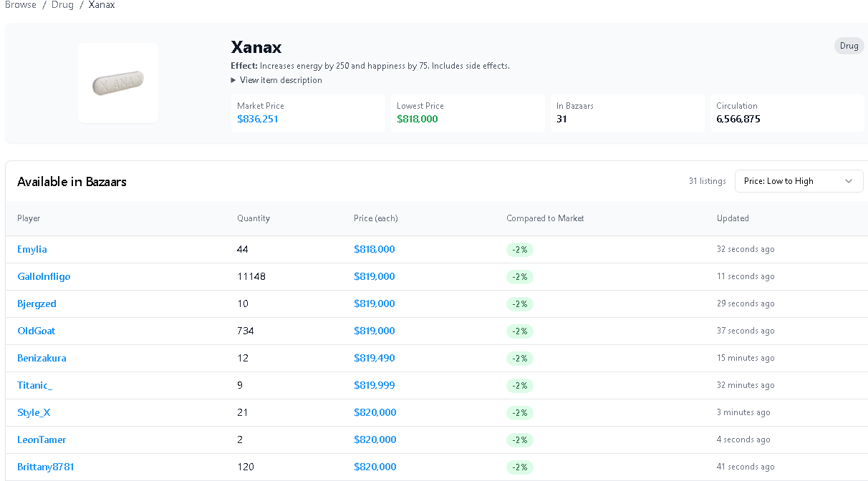Open Emylia's bazaar listing
868x481 pixels.
click(32, 249)
